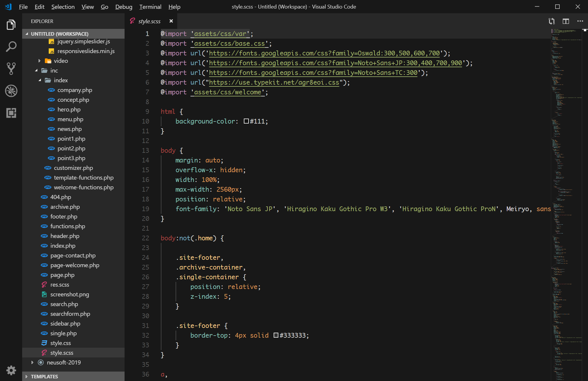
Task: Open the Terminal menu
Action: click(150, 7)
